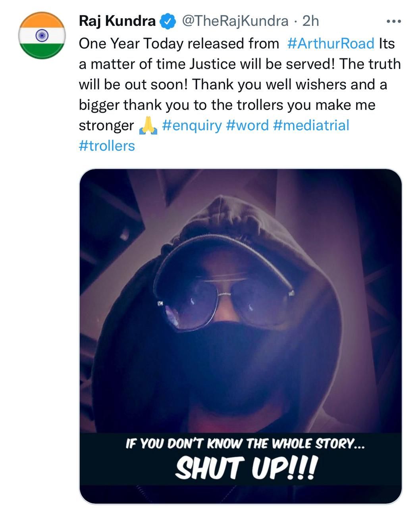Click the #word hashtag
Viewport: 420px width, 508px height.
point(248,126)
